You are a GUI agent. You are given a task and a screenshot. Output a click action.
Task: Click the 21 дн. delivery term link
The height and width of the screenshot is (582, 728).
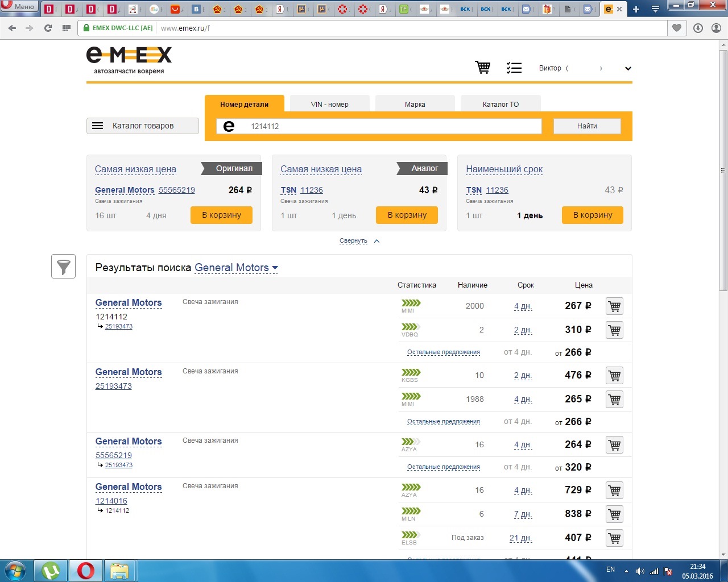click(520, 538)
